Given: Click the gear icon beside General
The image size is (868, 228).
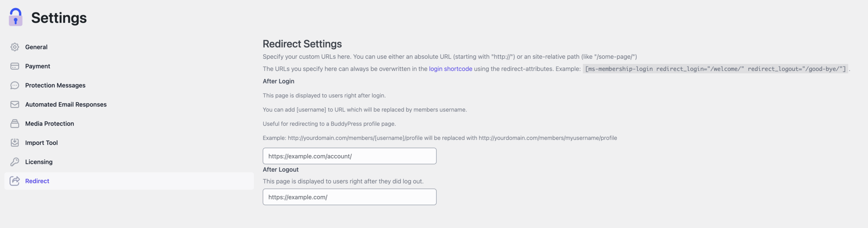Looking at the screenshot, I should click(x=15, y=47).
